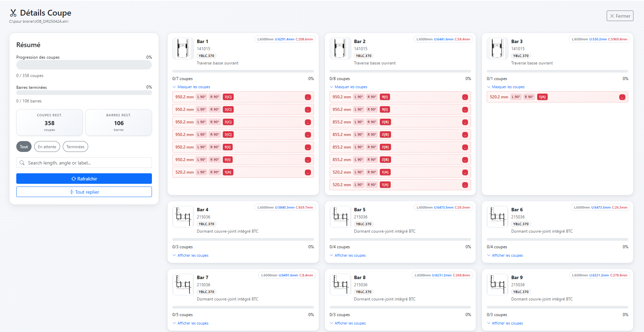Click the scissors icon beside Détails Coupe

[13, 13]
